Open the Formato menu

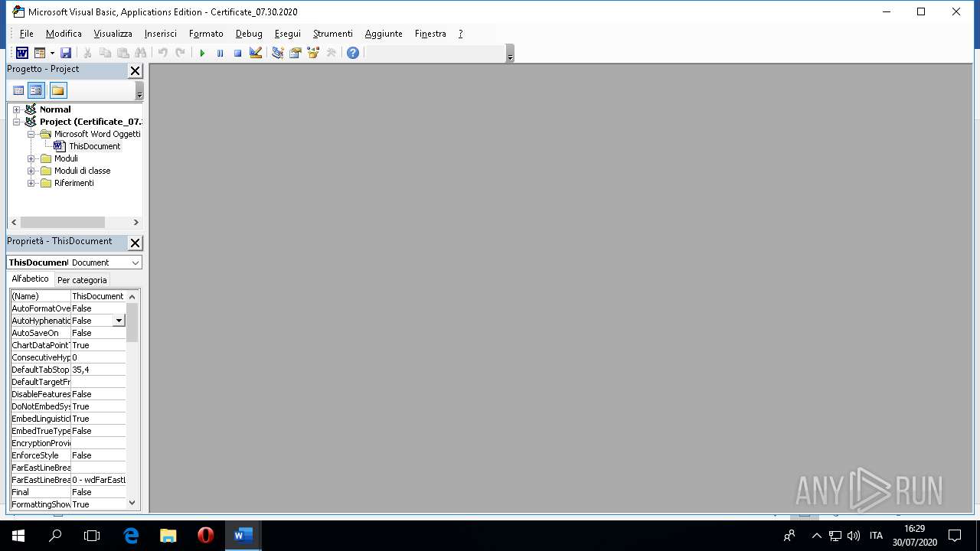(206, 34)
